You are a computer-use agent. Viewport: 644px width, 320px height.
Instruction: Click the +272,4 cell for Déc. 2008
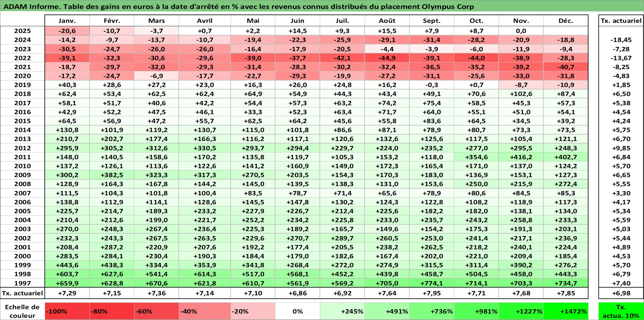pyautogui.click(x=566, y=184)
